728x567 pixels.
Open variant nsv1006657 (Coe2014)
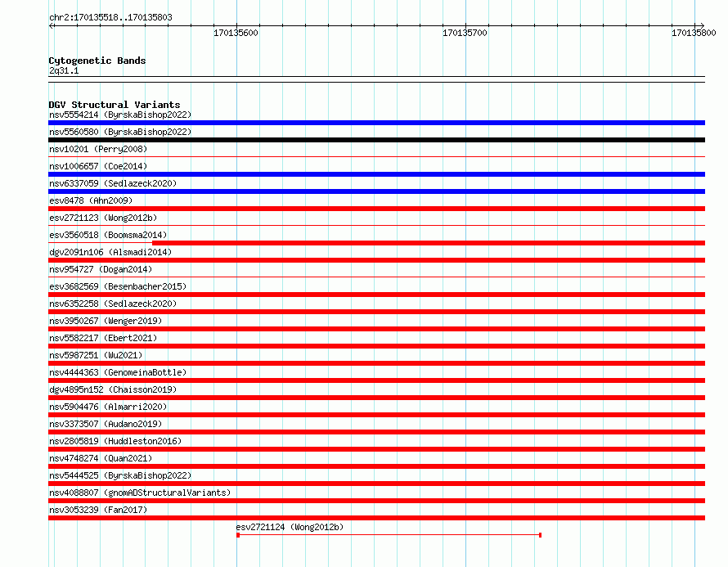[98, 166]
